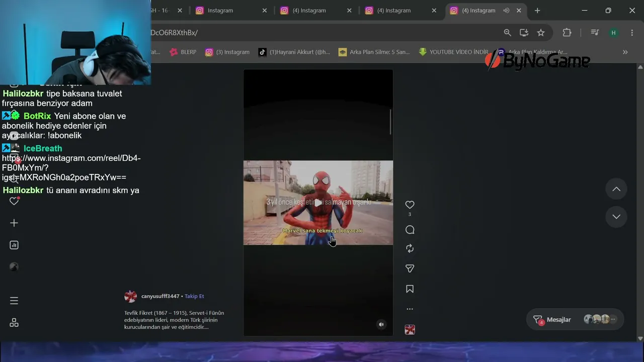This screenshot has height=362, width=644.
Task: Switch to the third Instagram tab
Action: tap(393, 11)
